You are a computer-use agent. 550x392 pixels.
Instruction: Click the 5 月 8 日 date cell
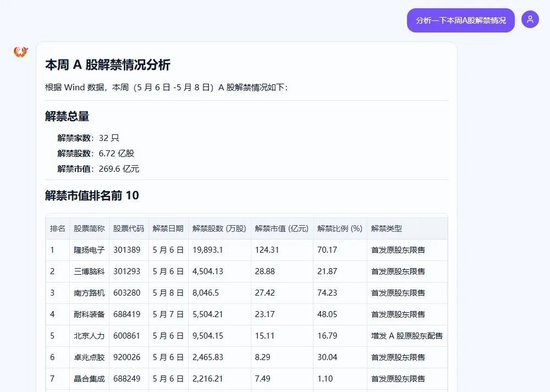click(168, 293)
